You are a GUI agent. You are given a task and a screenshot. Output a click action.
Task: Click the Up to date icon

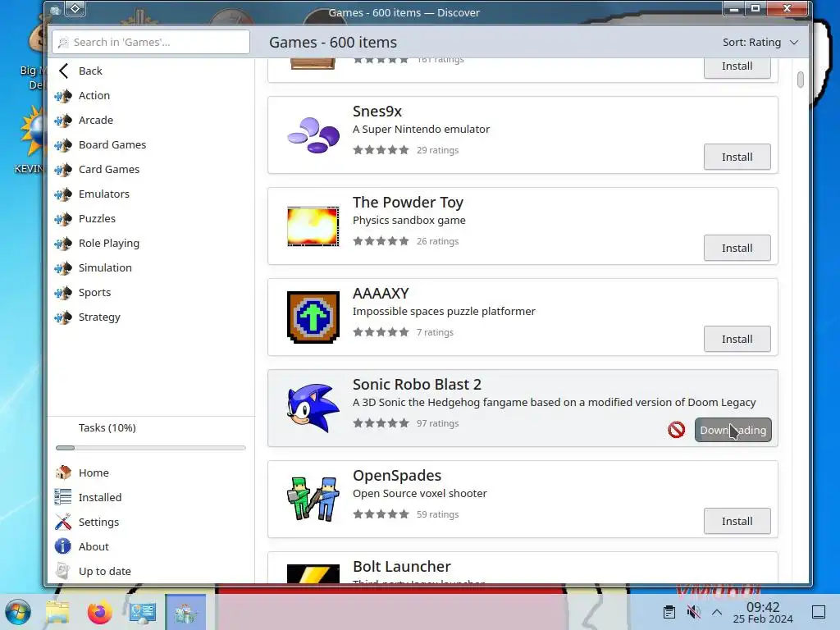tap(63, 571)
